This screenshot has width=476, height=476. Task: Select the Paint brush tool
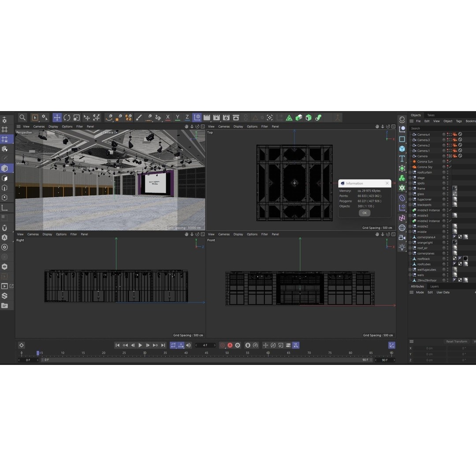point(139,118)
